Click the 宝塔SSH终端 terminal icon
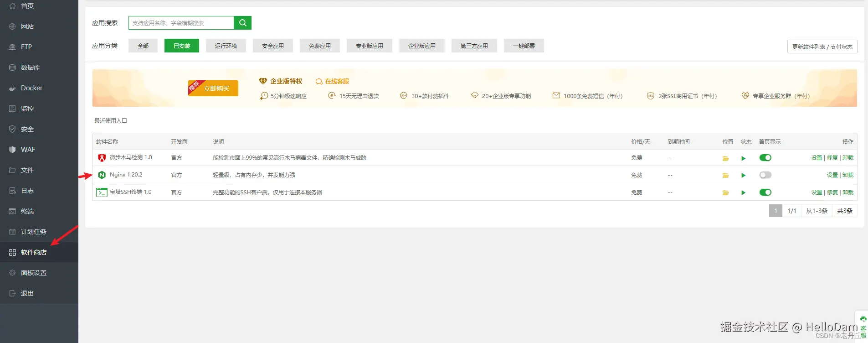 [x=102, y=192]
